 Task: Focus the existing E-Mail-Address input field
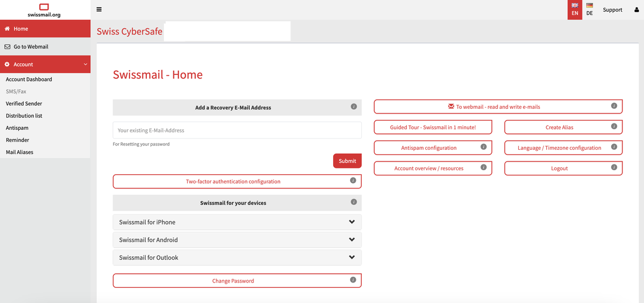pos(237,130)
